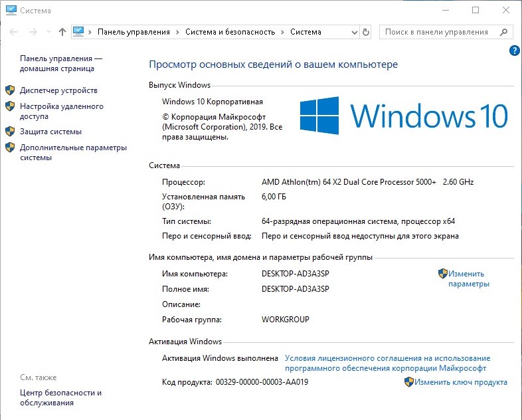
Task: Click the Back navigation arrow
Action: [14, 32]
